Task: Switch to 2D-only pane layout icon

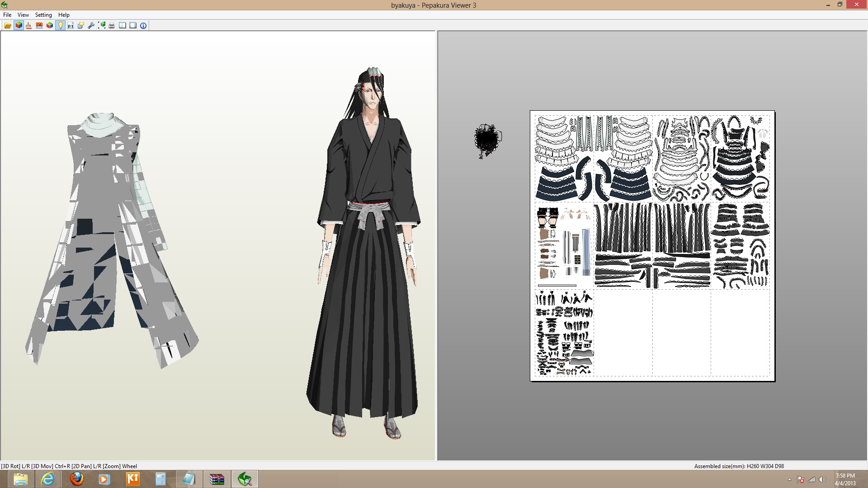Action: [132, 26]
